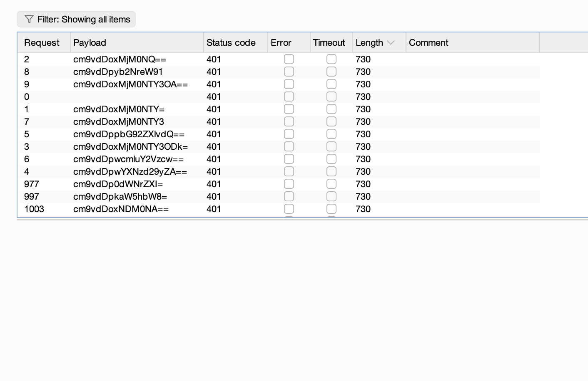Select payload cm9vdDpkaW5hbW8=

[x=120, y=196]
